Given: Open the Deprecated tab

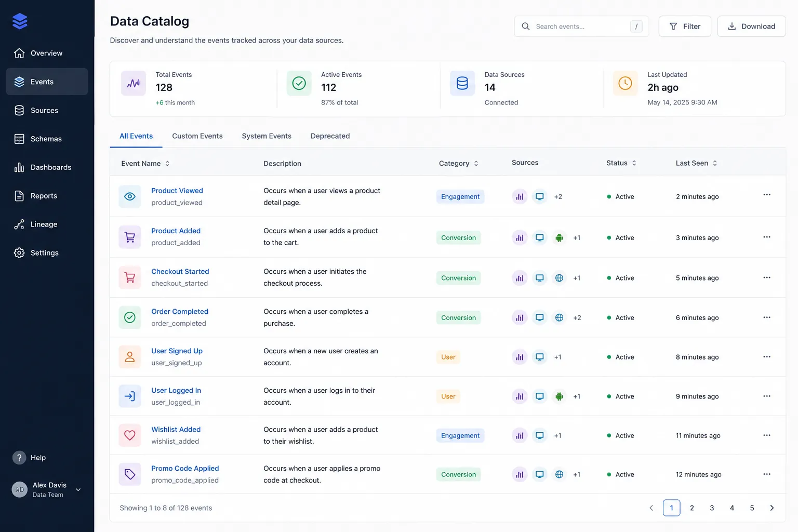Looking at the screenshot, I should (330, 136).
